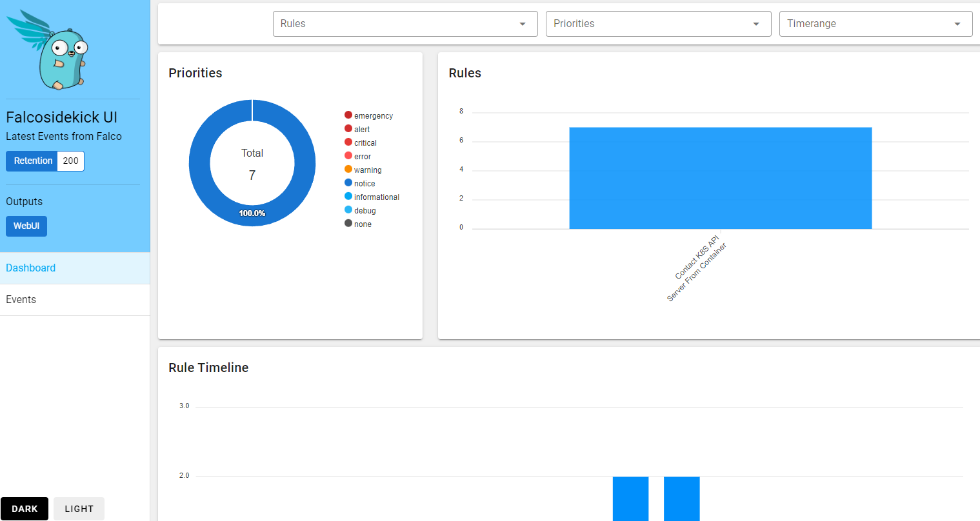Click the none legend label
This screenshot has width=980, height=521.
point(363,224)
